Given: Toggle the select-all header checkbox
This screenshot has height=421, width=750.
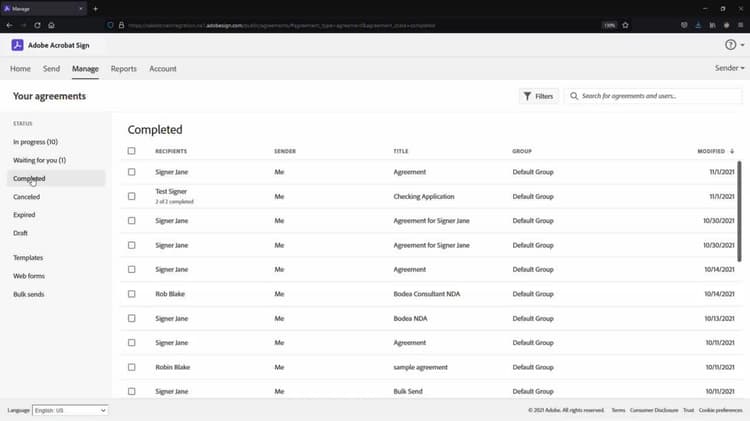Looking at the screenshot, I should tap(132, 151).
